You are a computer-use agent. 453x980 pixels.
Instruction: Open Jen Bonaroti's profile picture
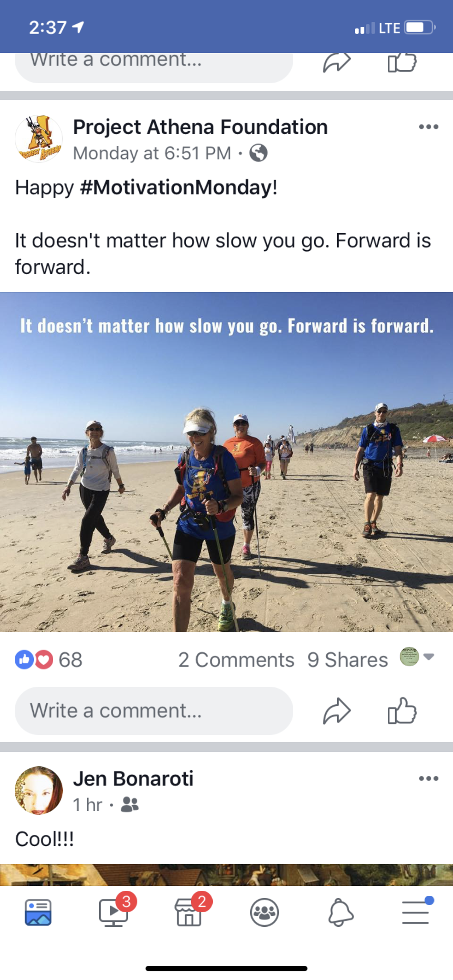pos(39,791)
